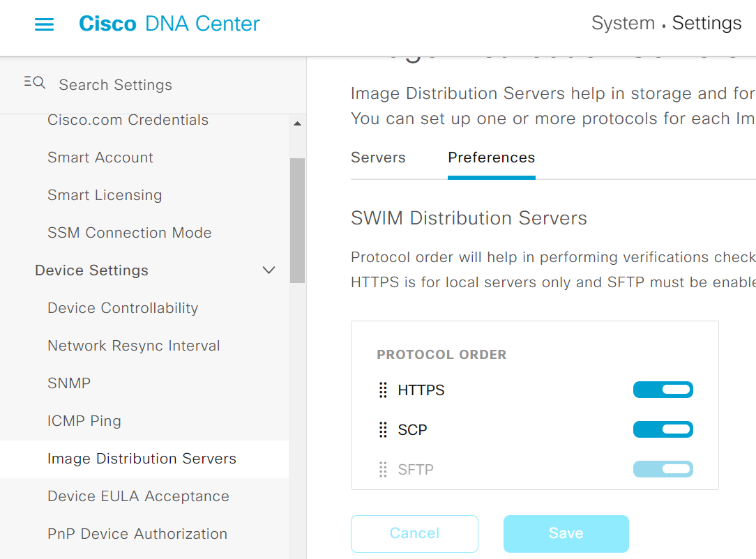Switch to the Servers tab
This screenshot has width=756, height=559.
378,158
